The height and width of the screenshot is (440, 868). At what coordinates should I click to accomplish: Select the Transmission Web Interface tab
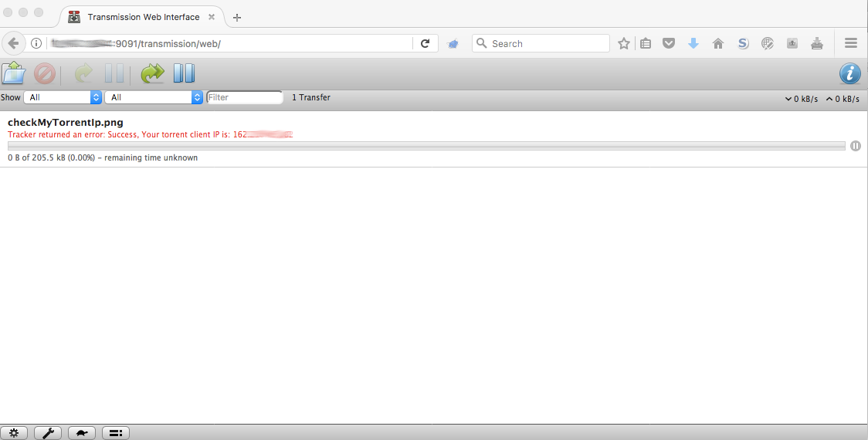pyautogui.click(x=141, y=17)
